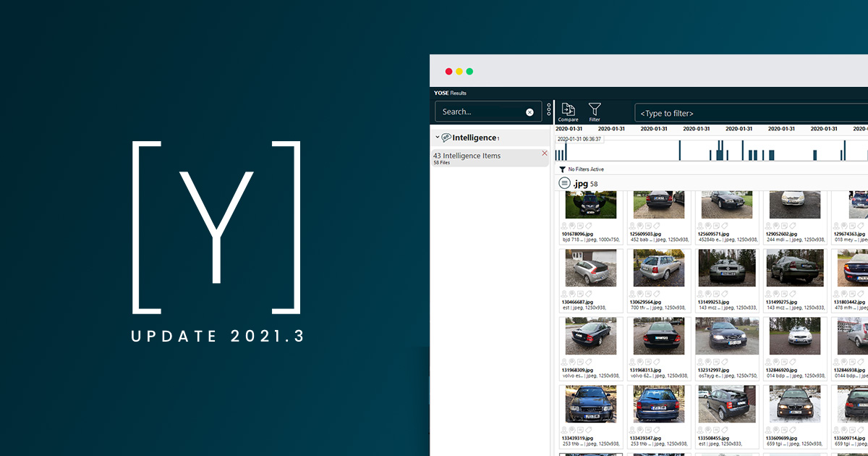This screenshot has height=456, width=868.
Task: Click the note icon on 101678096.jpg card
Action: point(581,226)
